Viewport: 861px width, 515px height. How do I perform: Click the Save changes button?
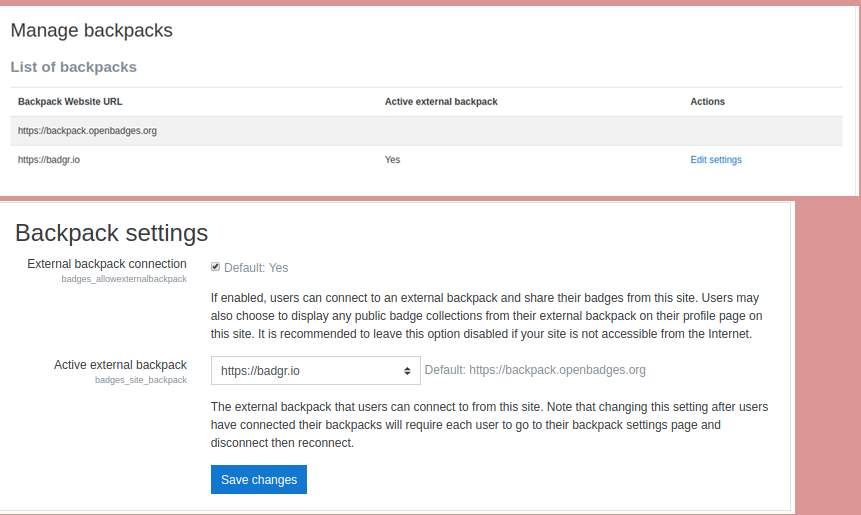pos(259,479)
